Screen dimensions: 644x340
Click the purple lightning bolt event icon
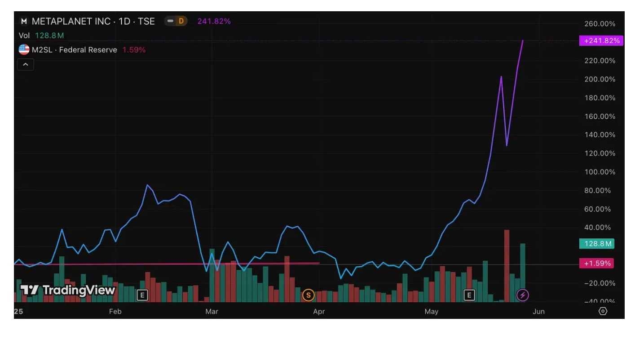pyautogui.click(x=522, y=295)
